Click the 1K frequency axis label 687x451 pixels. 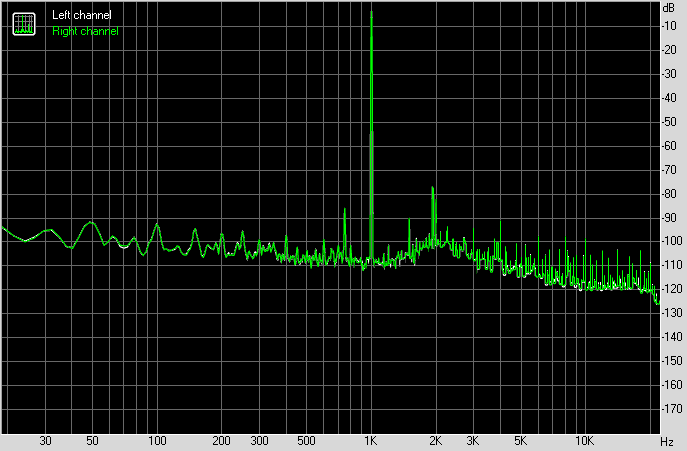tap(371, 440)
